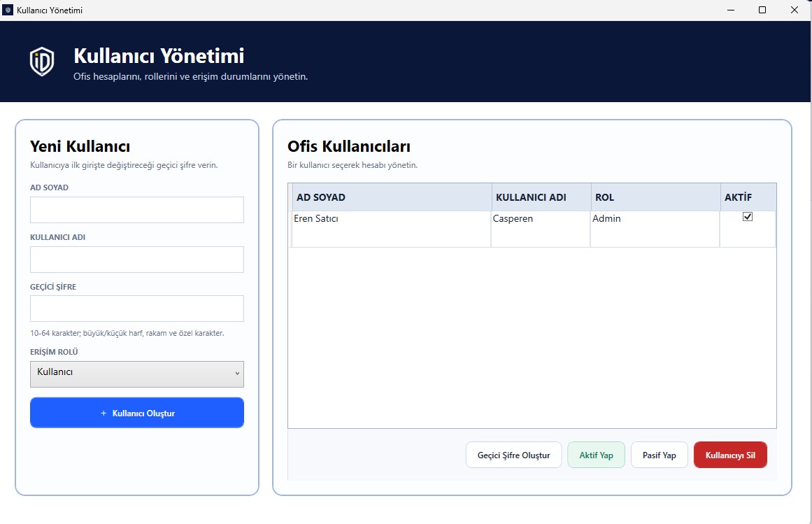The width and height of the screenshot is (812, 524).
Task: Toggle the Aktif checkbox for Eren Satıcı
Action: (747, 216)
